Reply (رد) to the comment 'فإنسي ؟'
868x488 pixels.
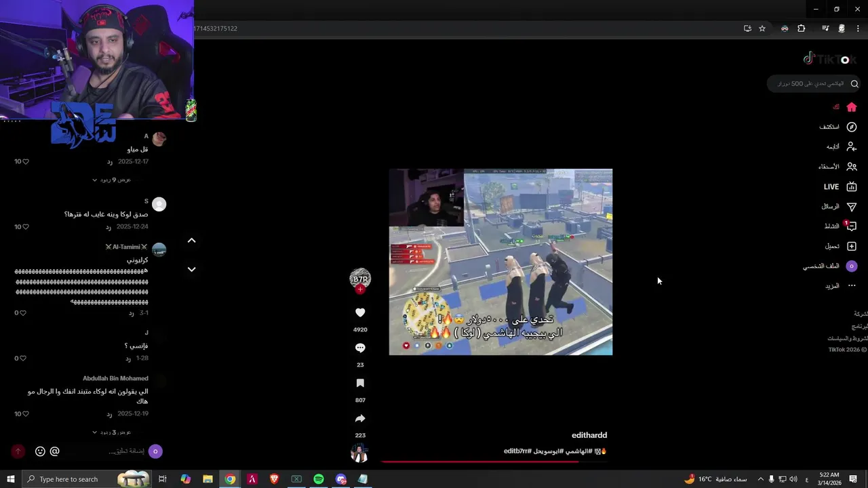pos(127,358)
